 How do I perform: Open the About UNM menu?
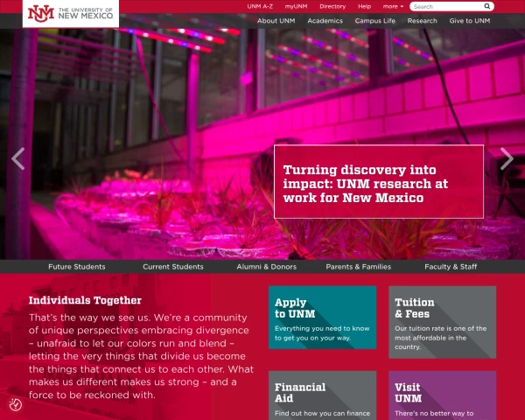pos(276,20)
